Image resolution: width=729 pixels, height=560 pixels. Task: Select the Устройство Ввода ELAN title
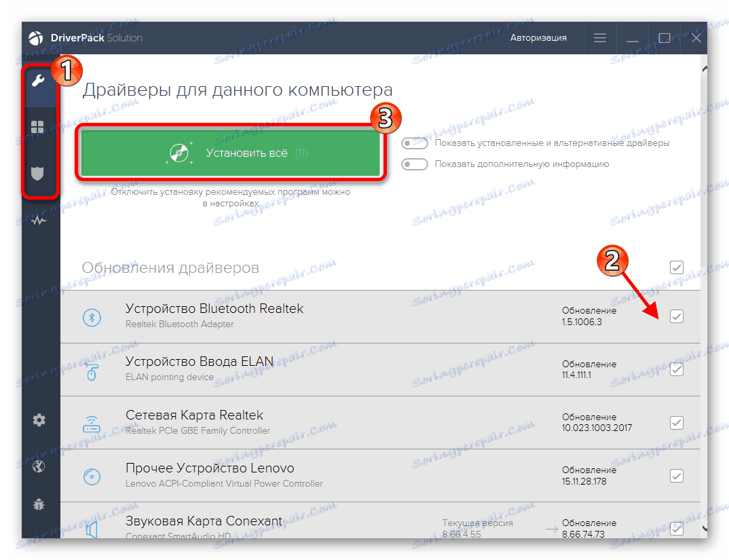click(x=200, y=361)
